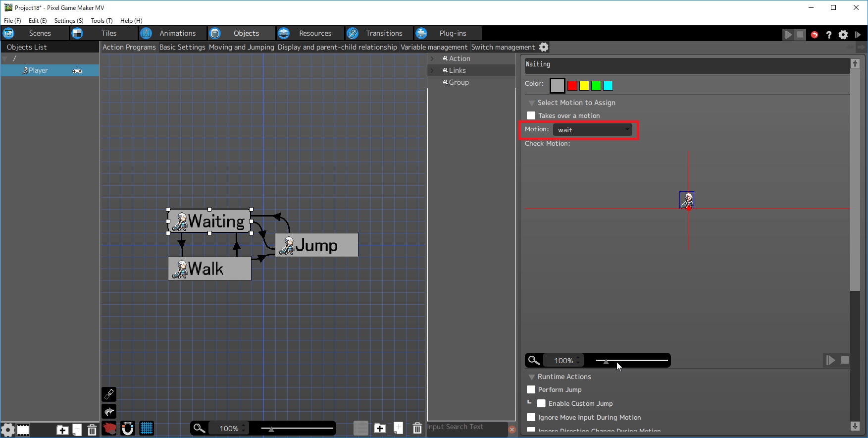Screen dimensions: 868x438
Task: Open project settings gear in top bar
Action: (843, 35)
